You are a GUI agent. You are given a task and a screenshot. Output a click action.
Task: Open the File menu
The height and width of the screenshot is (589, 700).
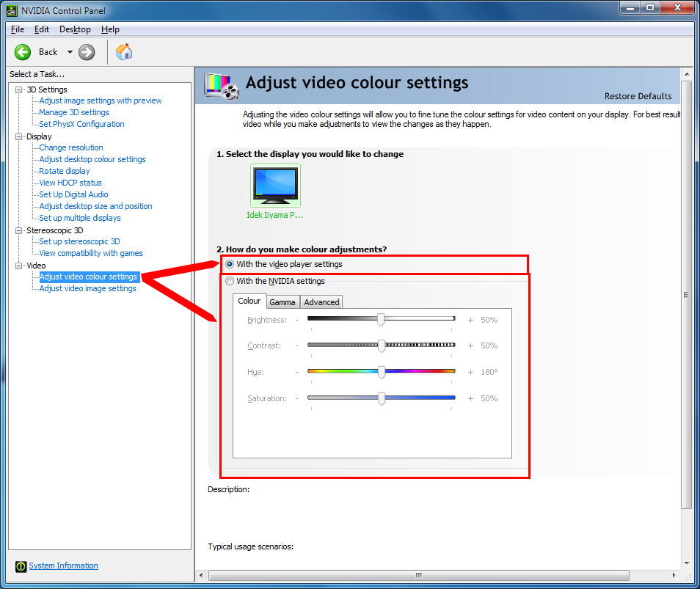point(18,29)
